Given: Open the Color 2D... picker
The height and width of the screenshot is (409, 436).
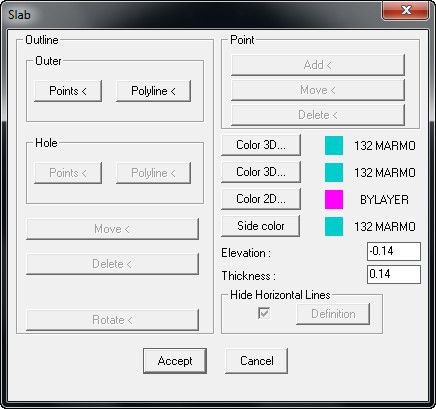Looking at the screenshot, I should pyautogui.click(x=261, y=199).
